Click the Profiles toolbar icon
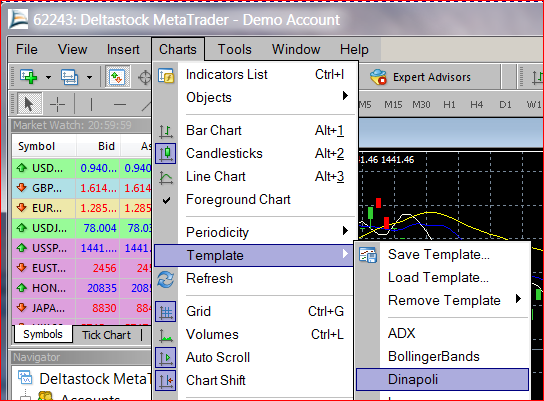This screenshot has width=544, height=401. click(69, 77)
